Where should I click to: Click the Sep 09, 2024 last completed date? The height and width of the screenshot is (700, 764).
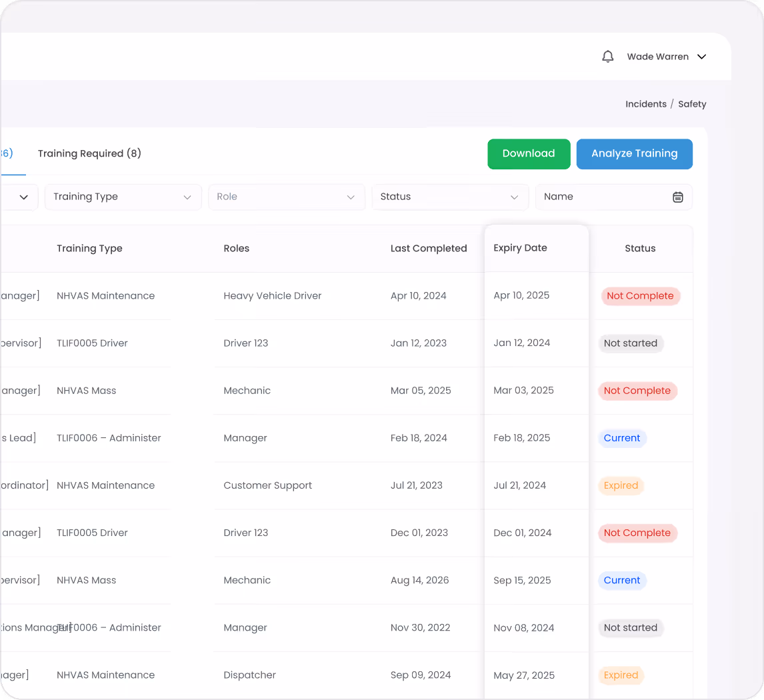pos(421,675)
